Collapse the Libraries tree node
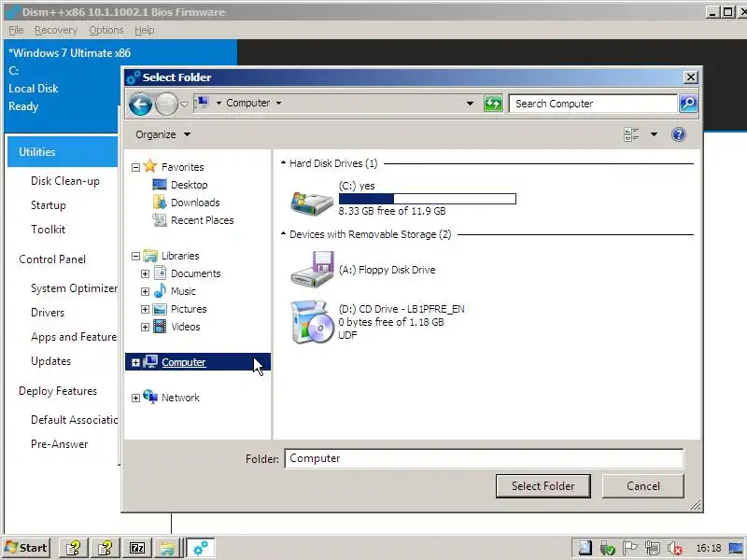747x560 pixels. pyautogui.click(x=135, y=256)
